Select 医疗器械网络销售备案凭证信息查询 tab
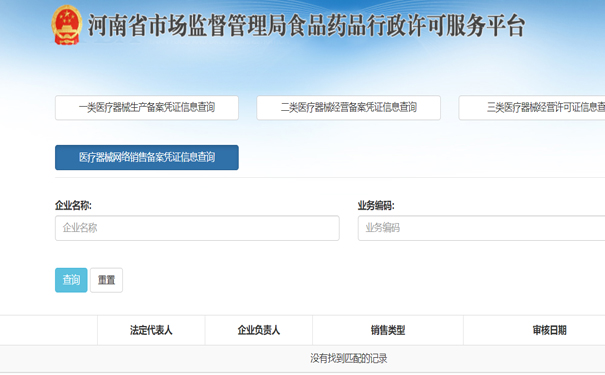Image resolution: width=605 pixels, height=375 pixels. coord(147,157)
